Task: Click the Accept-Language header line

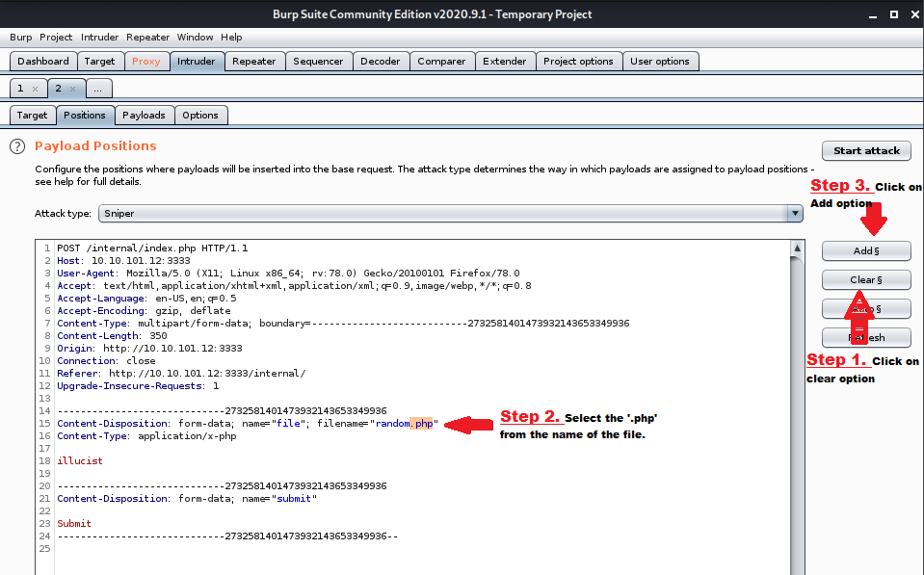Action: click(146, 299)
